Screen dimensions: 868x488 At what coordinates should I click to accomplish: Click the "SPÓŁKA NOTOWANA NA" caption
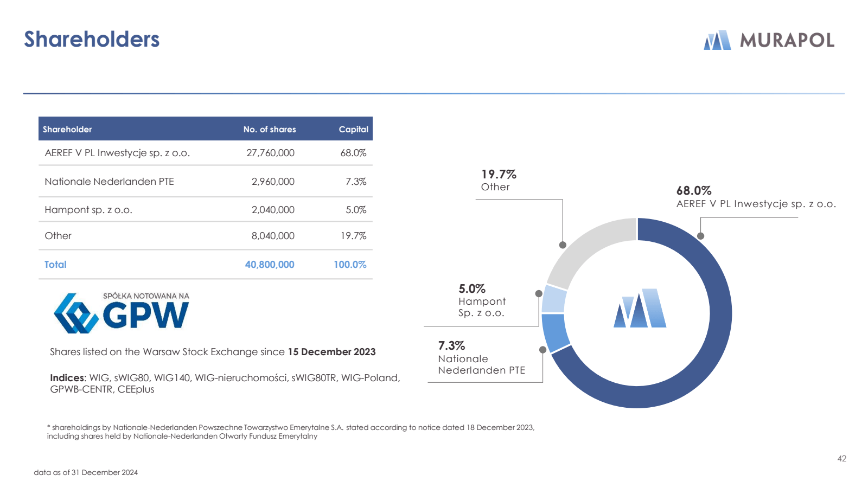point(146,296)
